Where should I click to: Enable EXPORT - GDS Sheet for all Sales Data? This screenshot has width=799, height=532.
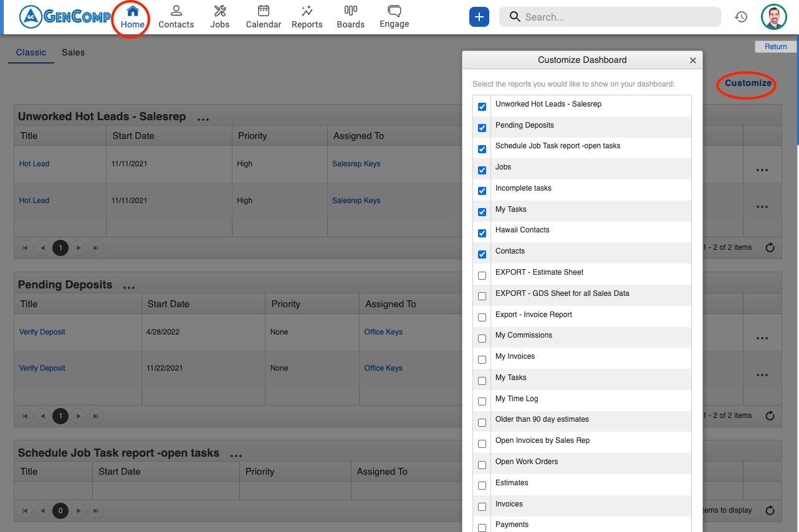tap(482, 296)
